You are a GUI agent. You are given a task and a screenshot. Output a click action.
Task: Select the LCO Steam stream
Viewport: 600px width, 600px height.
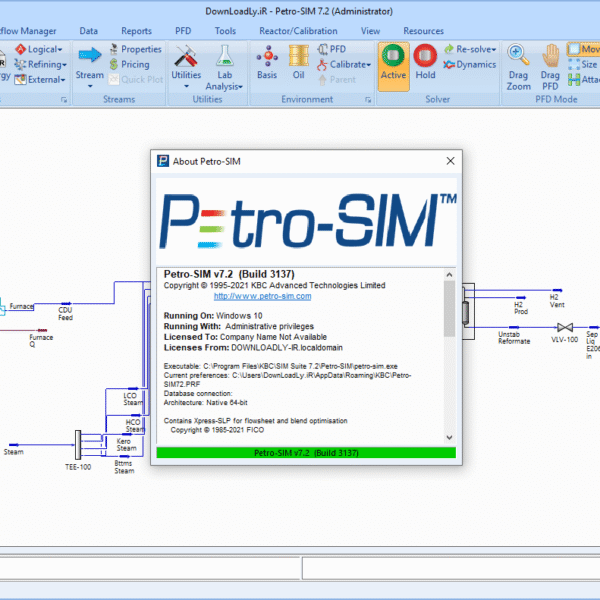[x=133, y=389]
